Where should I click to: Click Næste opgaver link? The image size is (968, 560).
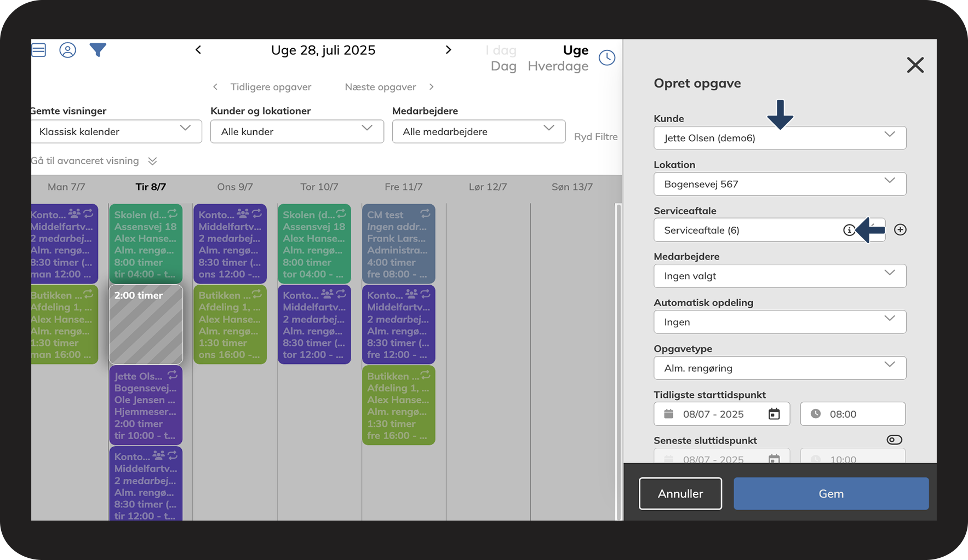(380, 87)
